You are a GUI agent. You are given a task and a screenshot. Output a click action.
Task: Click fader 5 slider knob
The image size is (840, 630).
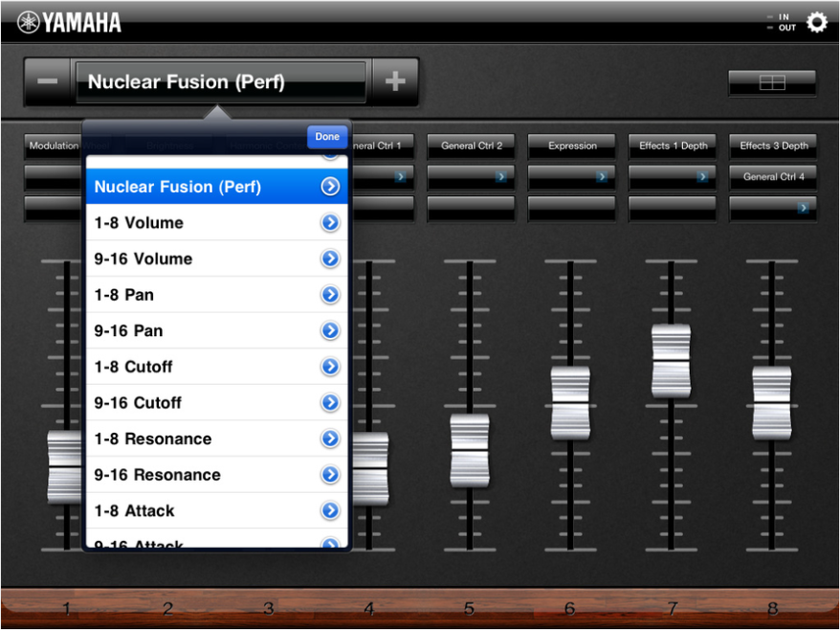click(470, 451)
